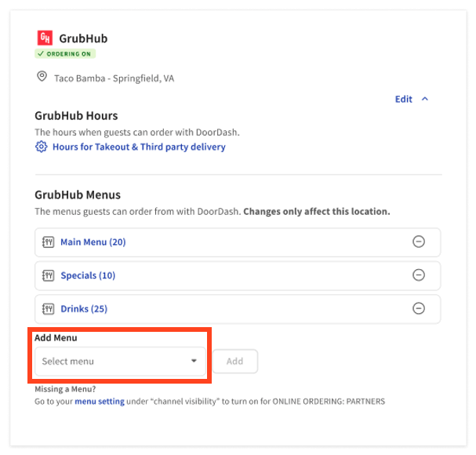Image resolution: width=476 pixels, height=455 pixels.
Task: Click the Drinks menu utensils icon
Action: 48,308
